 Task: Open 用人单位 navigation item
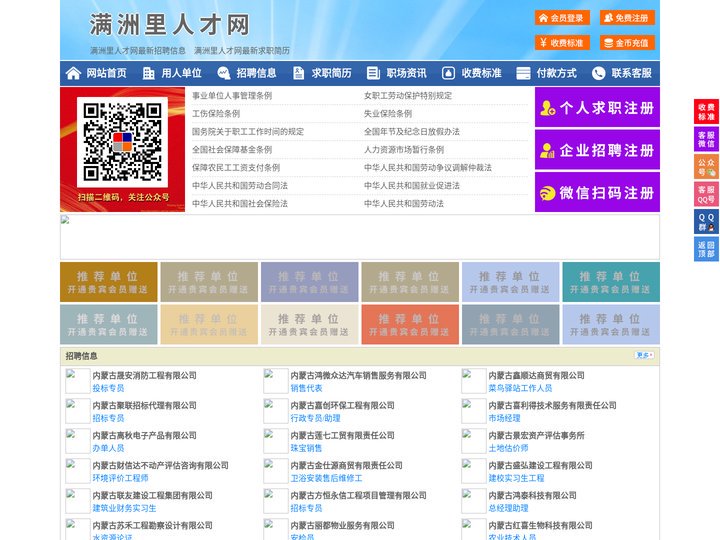pos(181,73)
